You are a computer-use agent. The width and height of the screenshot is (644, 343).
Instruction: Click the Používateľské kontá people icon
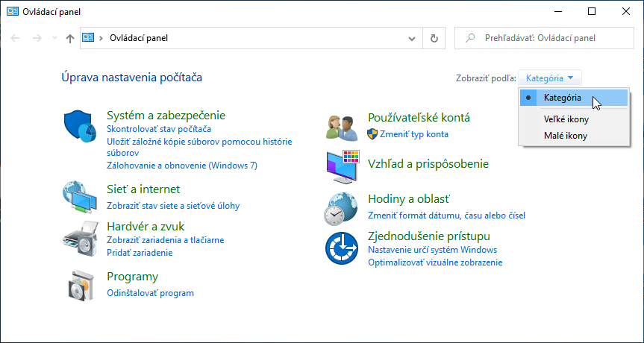(x=343, y=127)
